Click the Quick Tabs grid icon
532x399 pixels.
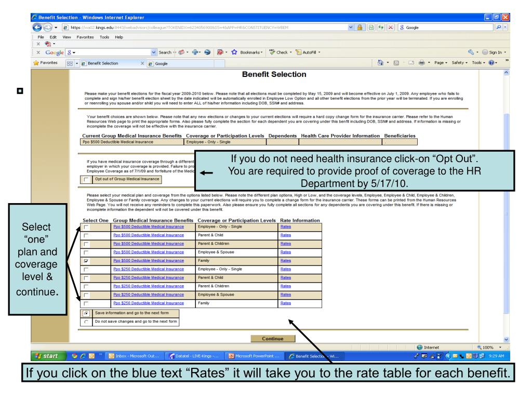(x=70, y=63)
